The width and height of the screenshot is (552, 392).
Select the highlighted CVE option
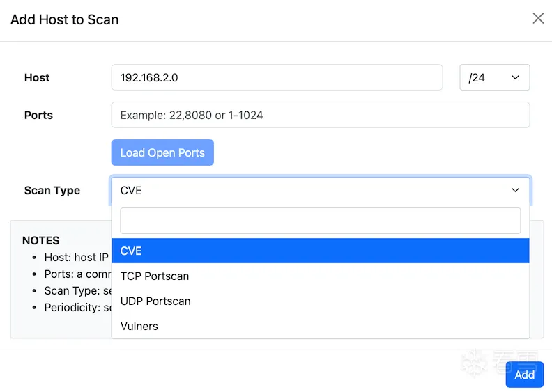(320, 251)
